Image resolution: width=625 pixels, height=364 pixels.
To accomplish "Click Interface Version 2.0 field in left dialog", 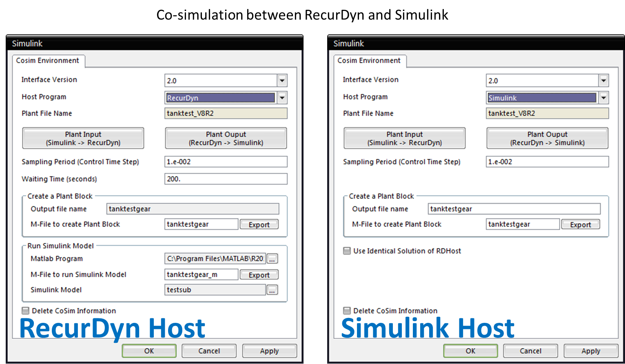I will tap(221, 81).
